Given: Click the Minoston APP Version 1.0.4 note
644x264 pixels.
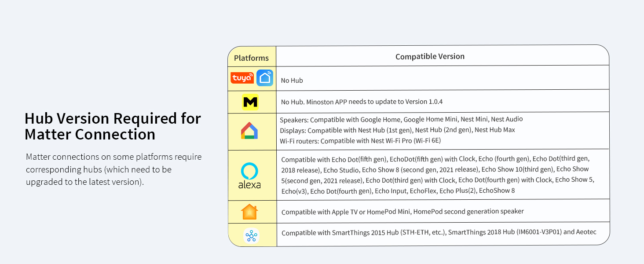Looking at the screenshot, I should 362,102.
